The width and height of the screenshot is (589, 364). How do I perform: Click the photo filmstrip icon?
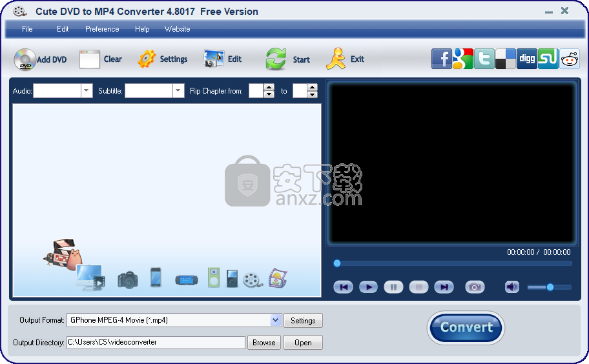click(278, 278)
